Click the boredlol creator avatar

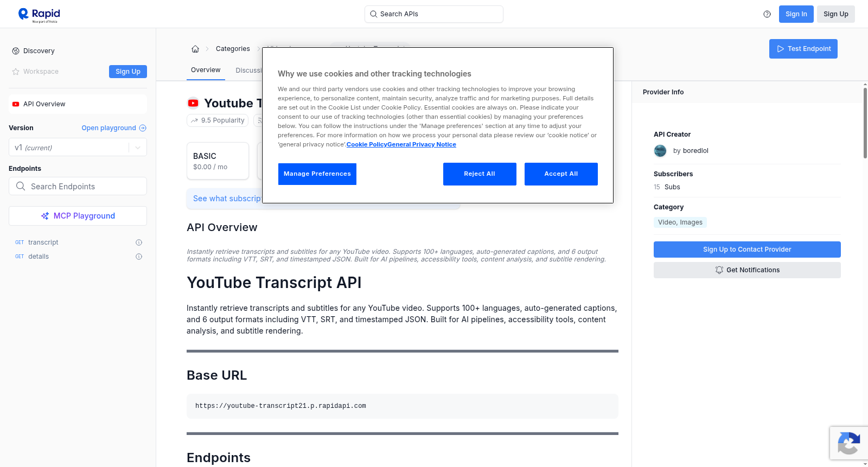click(660, 151)
